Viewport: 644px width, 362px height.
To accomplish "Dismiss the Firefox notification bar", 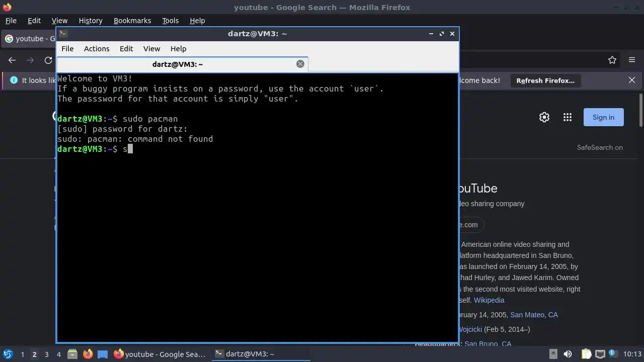I will click(632, 80).
